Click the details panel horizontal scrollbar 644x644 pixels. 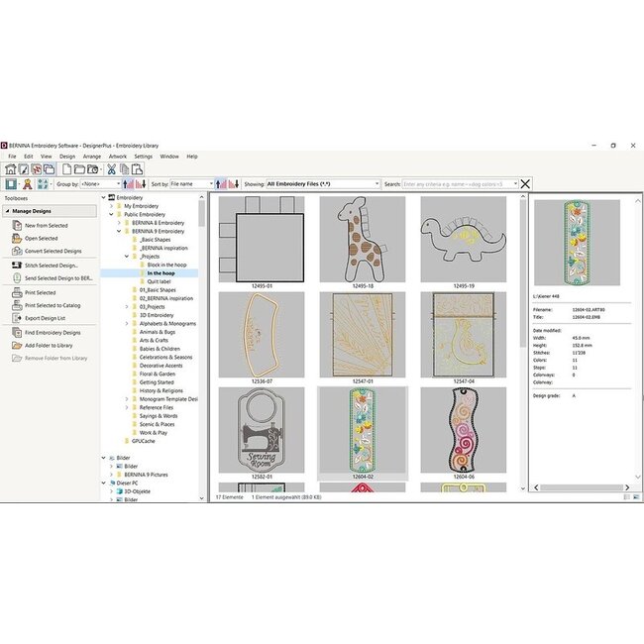(582, 487)
